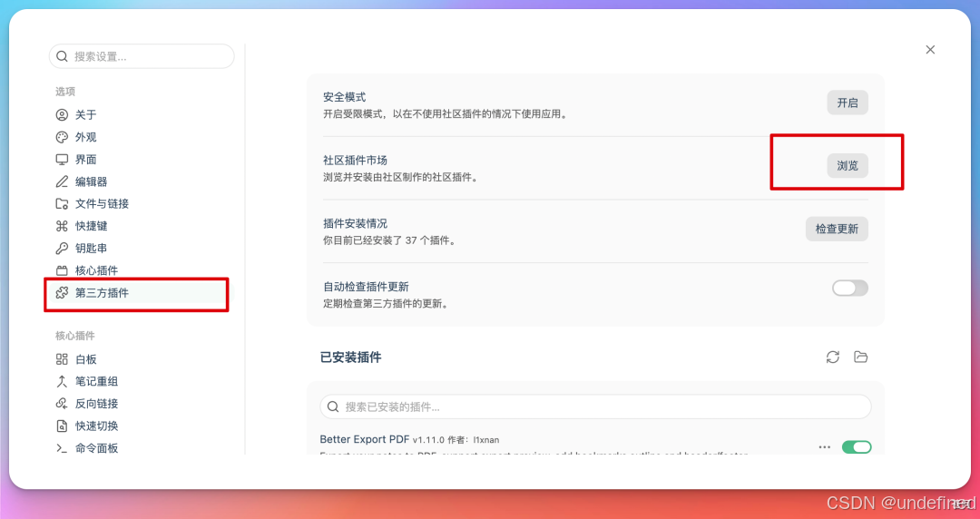Click the 关于 person icon
Viewport: 980px width, 519px height.
click(x=62, y=115)
